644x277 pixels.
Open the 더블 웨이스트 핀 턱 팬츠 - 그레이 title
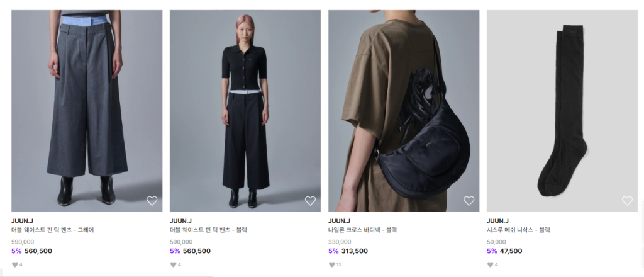coord(53,230)
